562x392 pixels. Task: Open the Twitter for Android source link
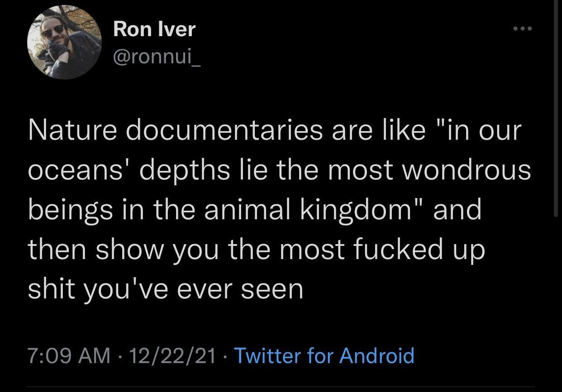tap(323, 355)
